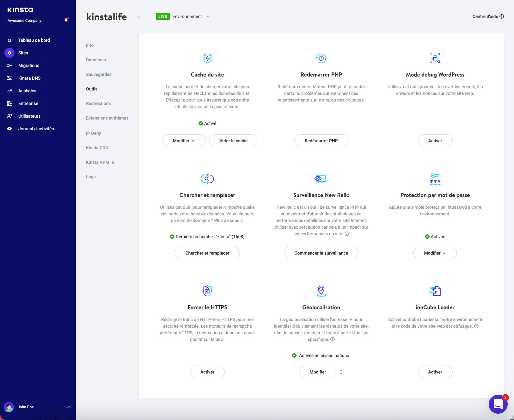Screen dimensions: 514x420
Task: Click the Vider le cache button
Action: [234, 141]
